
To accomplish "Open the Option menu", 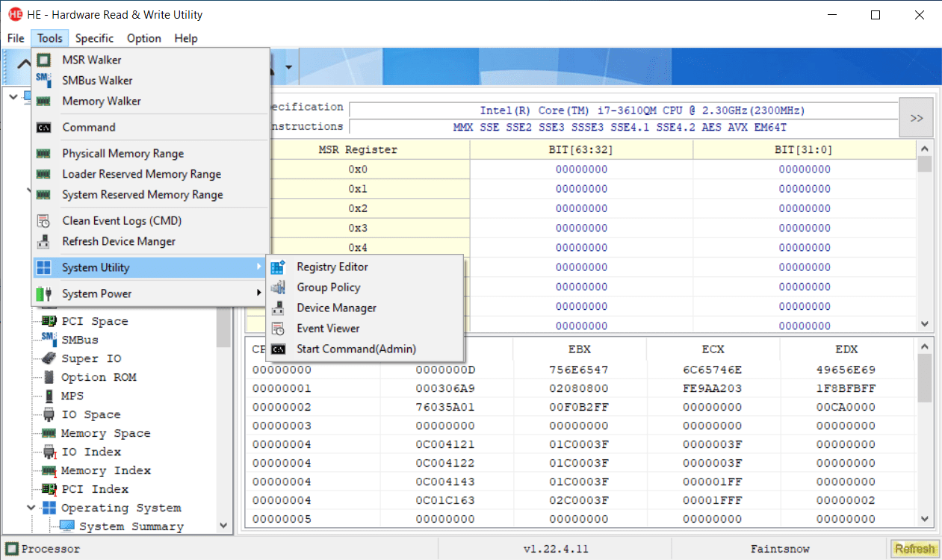I will [144, 38].
